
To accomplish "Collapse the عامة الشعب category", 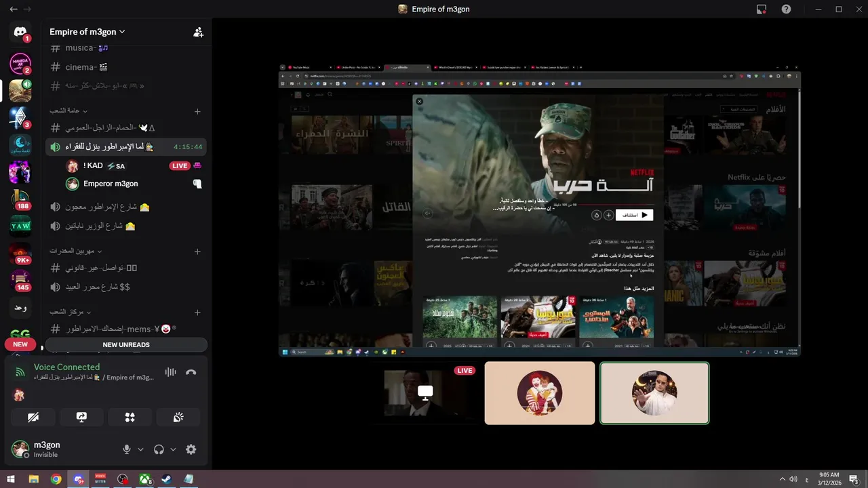I will (68, 110).
